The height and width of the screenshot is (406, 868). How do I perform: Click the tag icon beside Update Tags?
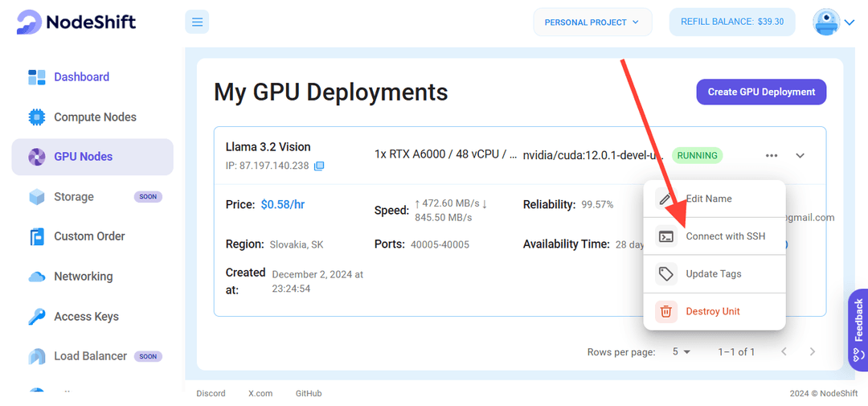(x=666, y=274)
